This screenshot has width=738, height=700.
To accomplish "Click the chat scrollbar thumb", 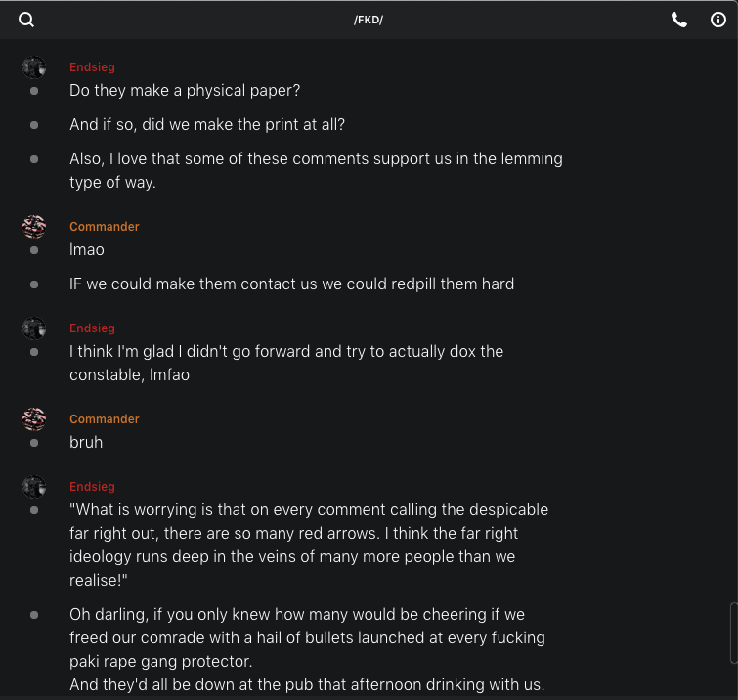I will point(733,633).
